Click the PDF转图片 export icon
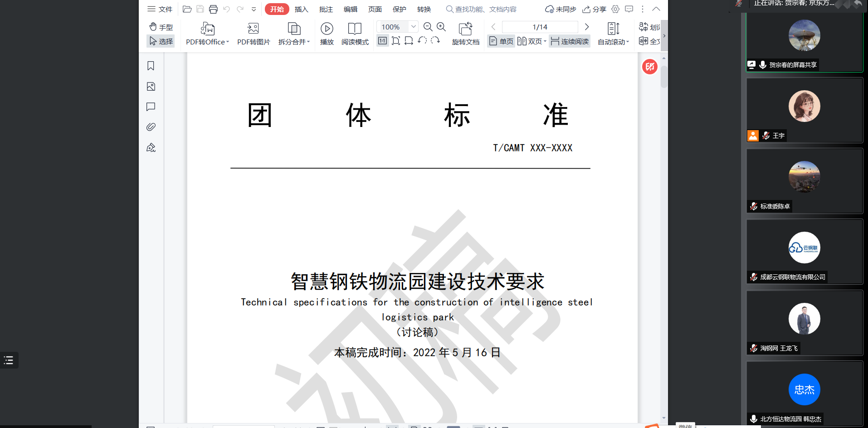The image size is (868, 428). (253, 29)
